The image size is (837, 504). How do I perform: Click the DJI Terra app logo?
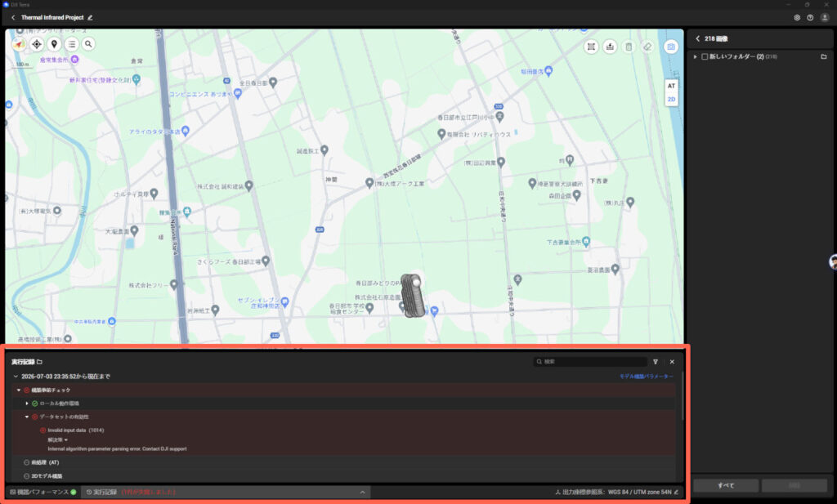[6, 4]
